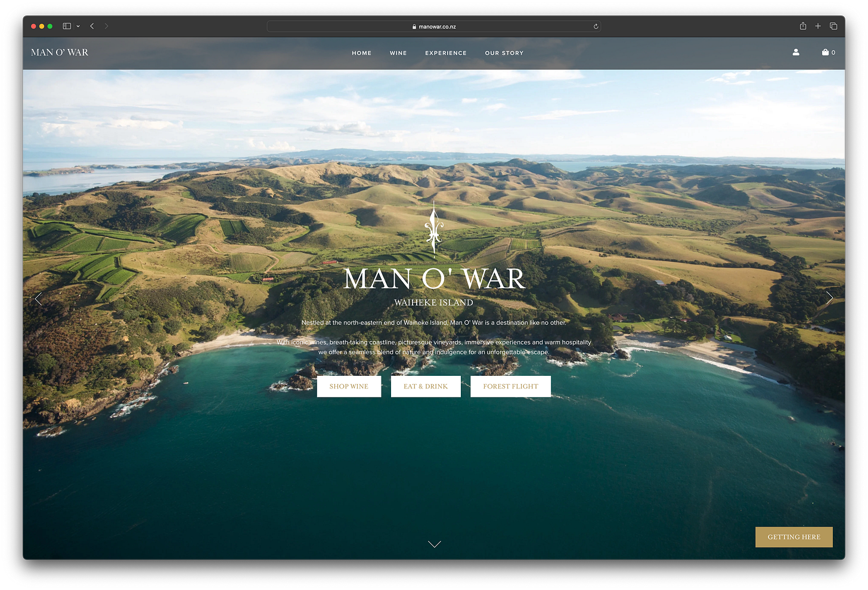Click the red close window button

[33, 26]
